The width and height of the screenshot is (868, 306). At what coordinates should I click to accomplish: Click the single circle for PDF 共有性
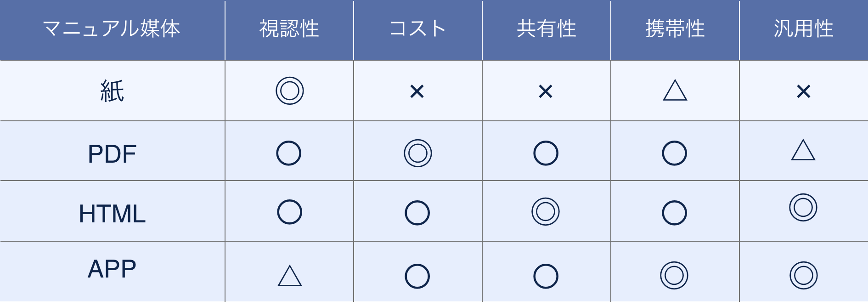(546, 153)
